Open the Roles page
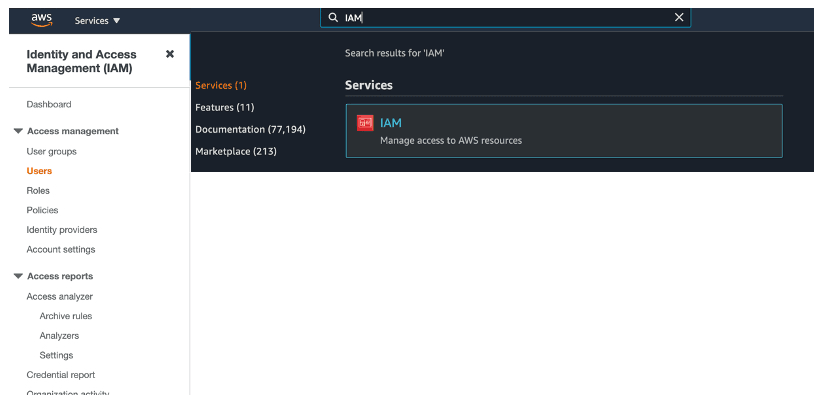The height and width of the screenshot is (395, 821). pyautogui.click(x=38, y=191)
